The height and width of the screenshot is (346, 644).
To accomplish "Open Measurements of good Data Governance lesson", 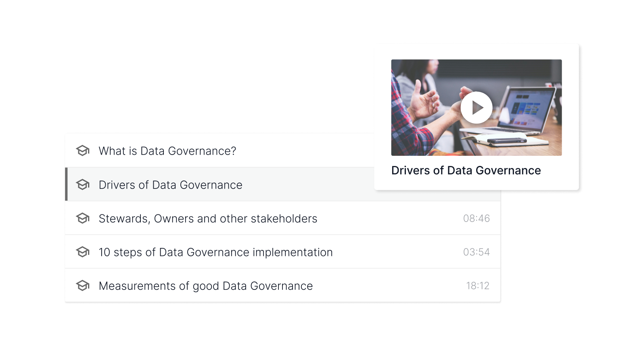I will click(x=205, y=286).
